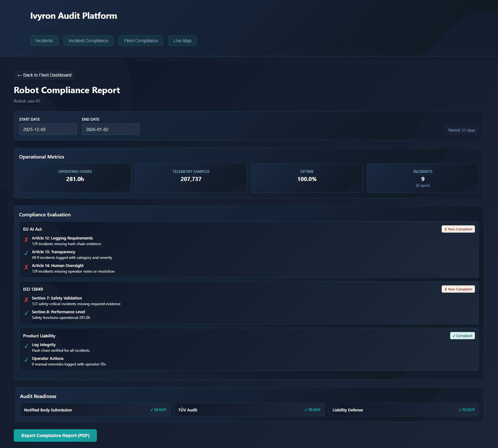
Task: Click the Period: 31 days label
Action: (x=461, y=130)
